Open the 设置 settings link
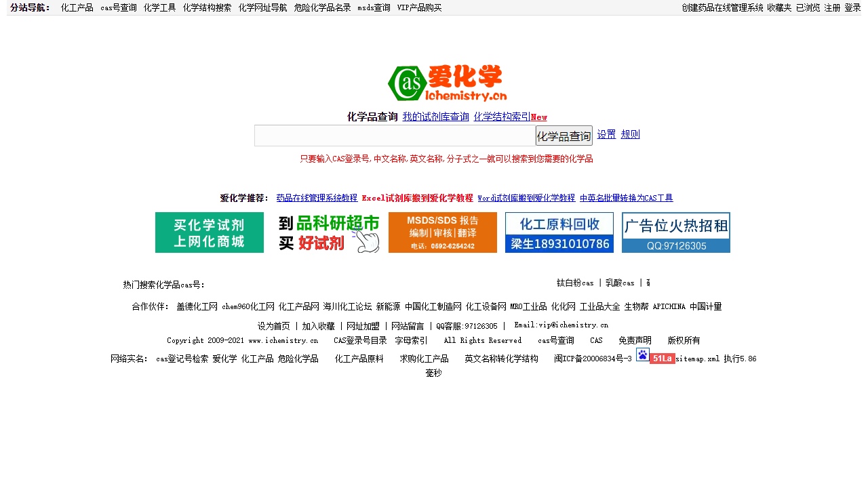The width and height of the screenshot is (868, 488). (607, 134)
